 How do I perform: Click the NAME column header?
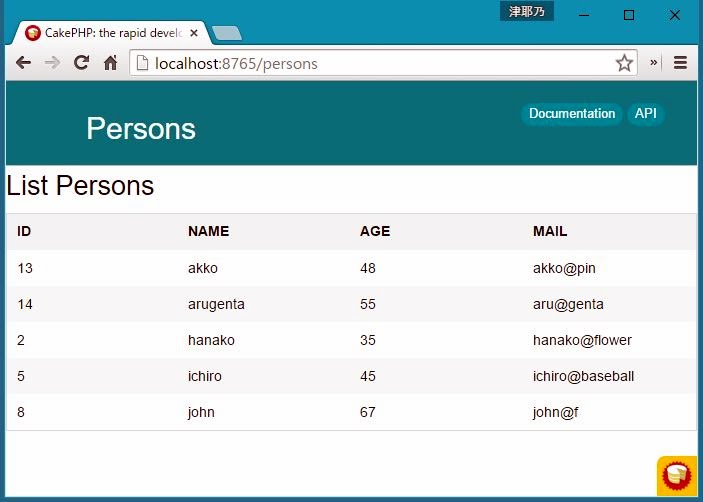click(x=208, y=231)
